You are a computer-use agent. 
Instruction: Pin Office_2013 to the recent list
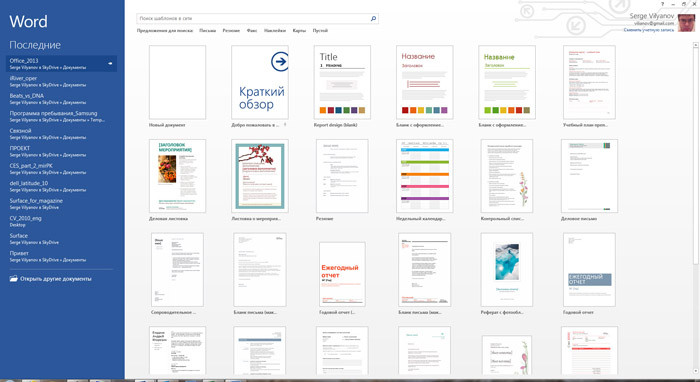(x=110, y=63)
